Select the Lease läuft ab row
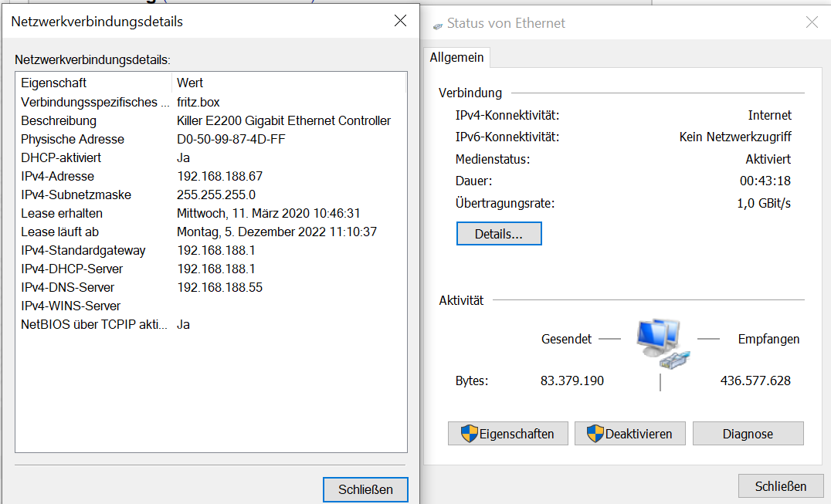 pyautogui.click(x=211, y=232)
